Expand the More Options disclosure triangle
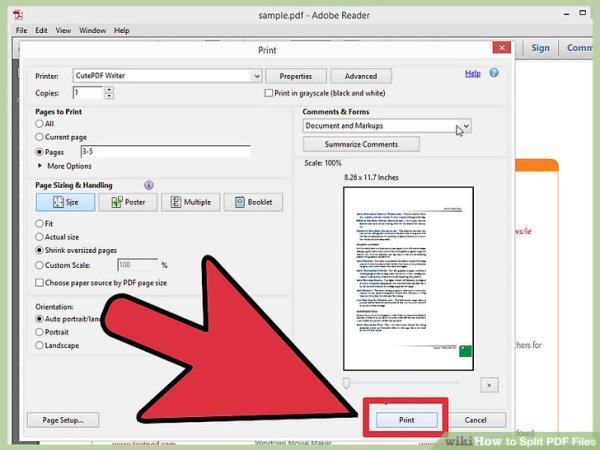This screenshot has height=450, width=600. 40,166
